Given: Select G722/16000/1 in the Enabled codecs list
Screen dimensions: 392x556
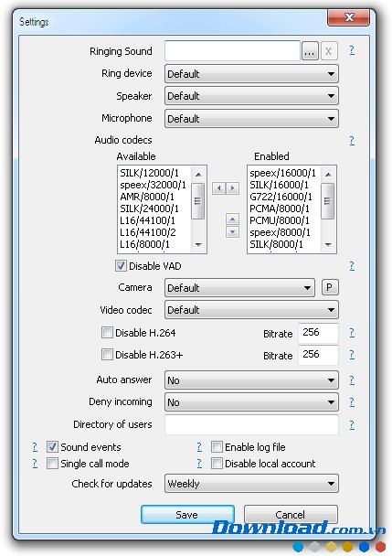Looking at the screenshot, I should click(x=281, y=197).
